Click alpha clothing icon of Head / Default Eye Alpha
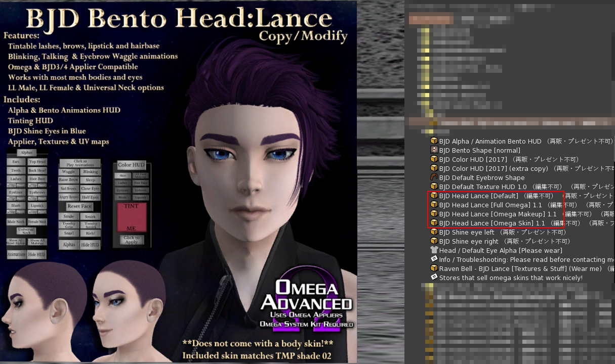This screenshot has height=364, width=615. click(434, 250)
